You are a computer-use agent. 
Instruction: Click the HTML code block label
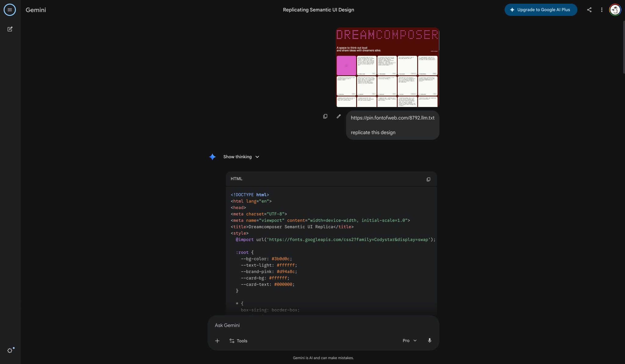tap(237, 179)
